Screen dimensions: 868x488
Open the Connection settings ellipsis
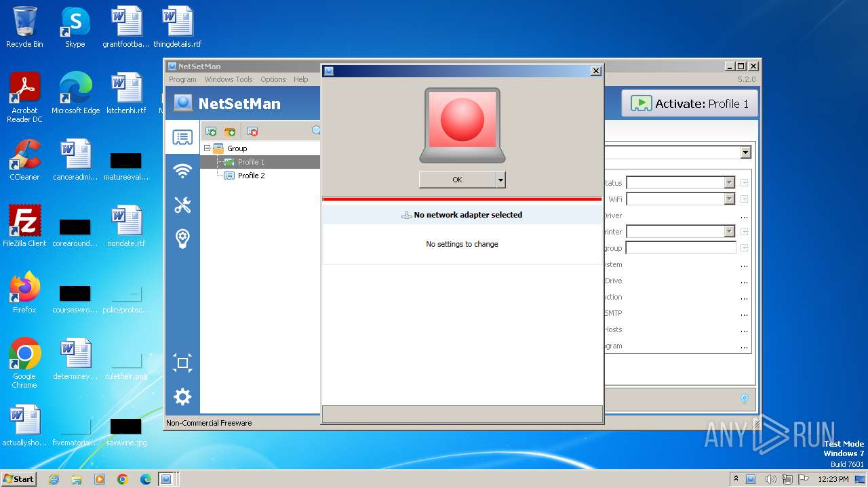(744, 297)
